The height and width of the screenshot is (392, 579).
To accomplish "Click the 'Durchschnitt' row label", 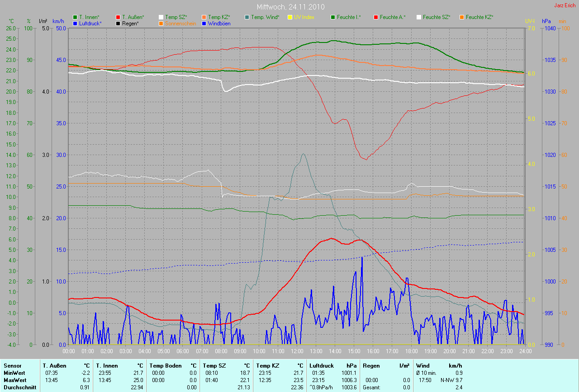I will (20, 387).
